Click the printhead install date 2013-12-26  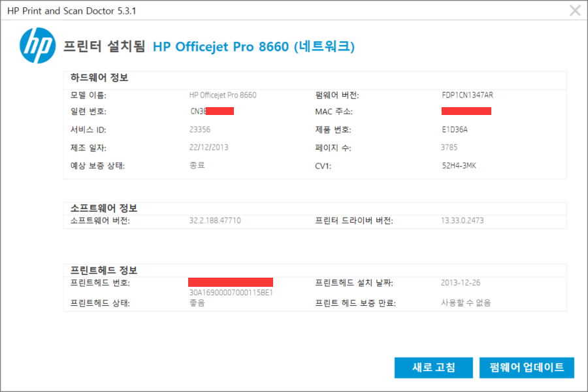click(x=462, y=284)
